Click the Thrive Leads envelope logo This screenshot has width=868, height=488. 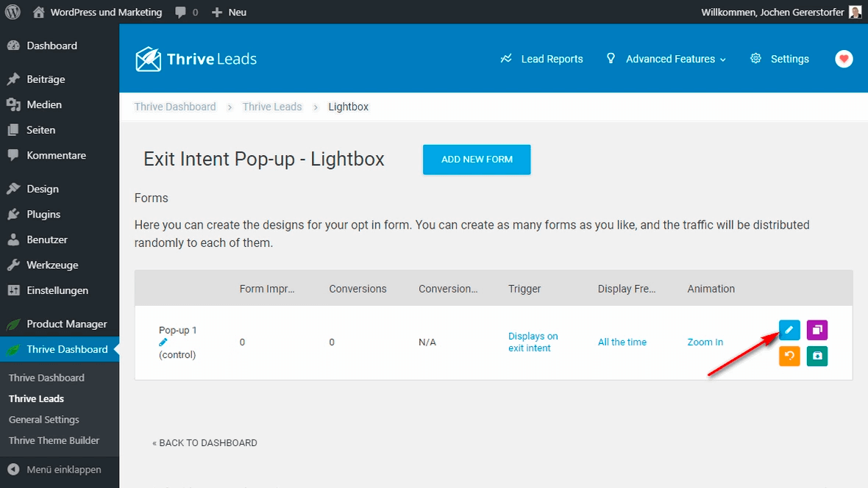[149, 59]
